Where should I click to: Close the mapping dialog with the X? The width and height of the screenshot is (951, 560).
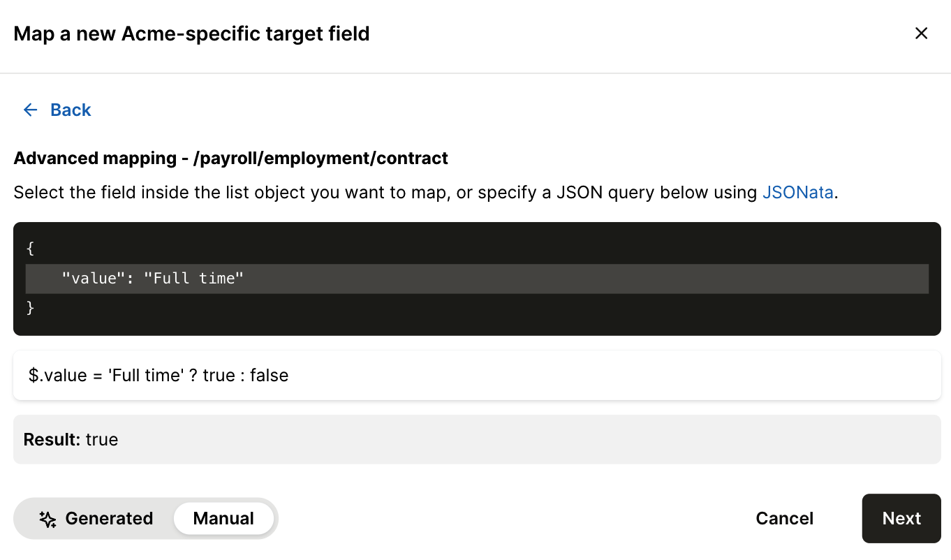(921, 33)
